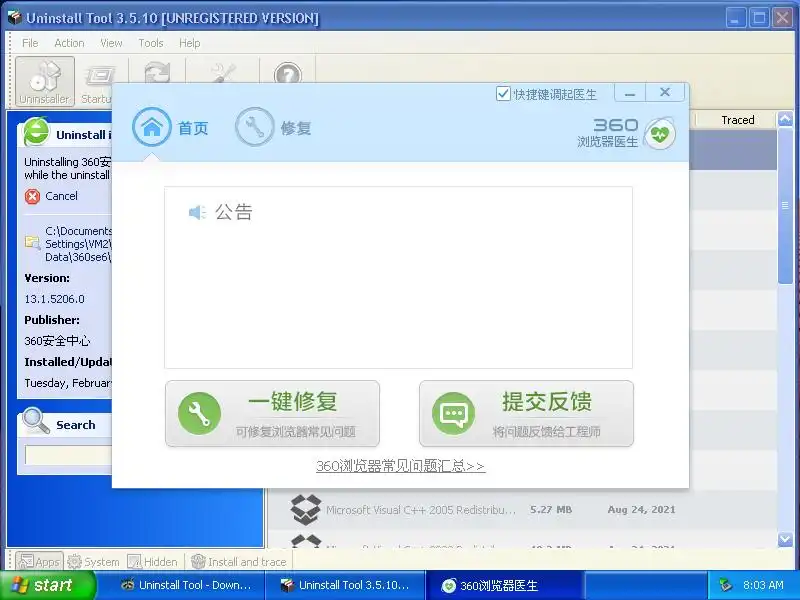Click the help question mark toolbar icon
The image size is (800, 600).
[287, 73]
